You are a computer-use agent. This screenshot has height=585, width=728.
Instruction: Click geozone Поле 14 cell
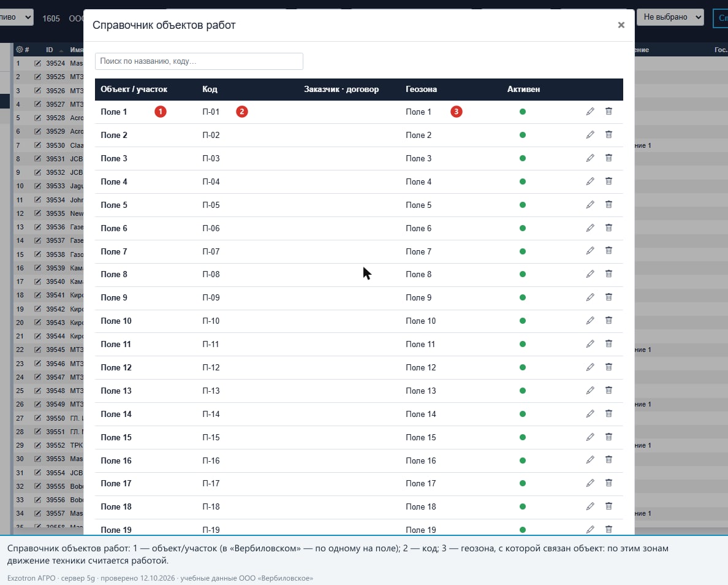point(421,414)
